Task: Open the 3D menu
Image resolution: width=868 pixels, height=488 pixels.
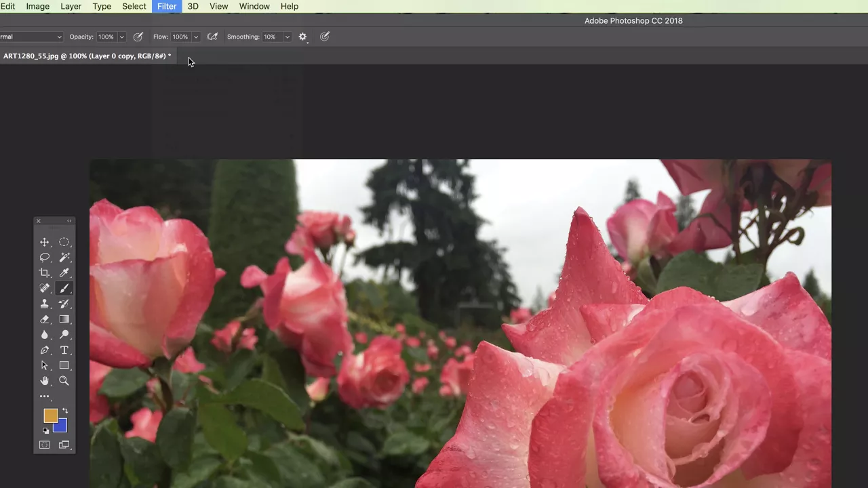Action: pos(193,6)
